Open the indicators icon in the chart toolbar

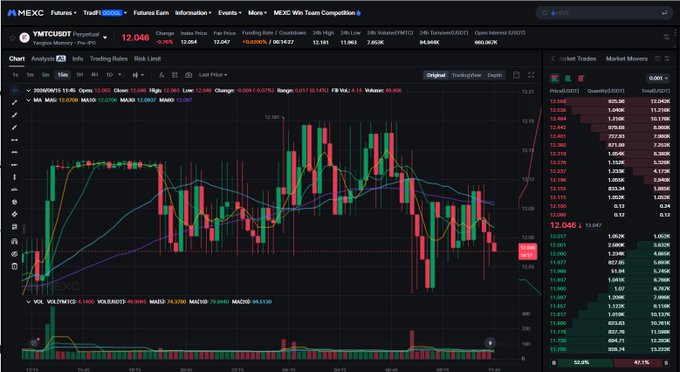161,75
